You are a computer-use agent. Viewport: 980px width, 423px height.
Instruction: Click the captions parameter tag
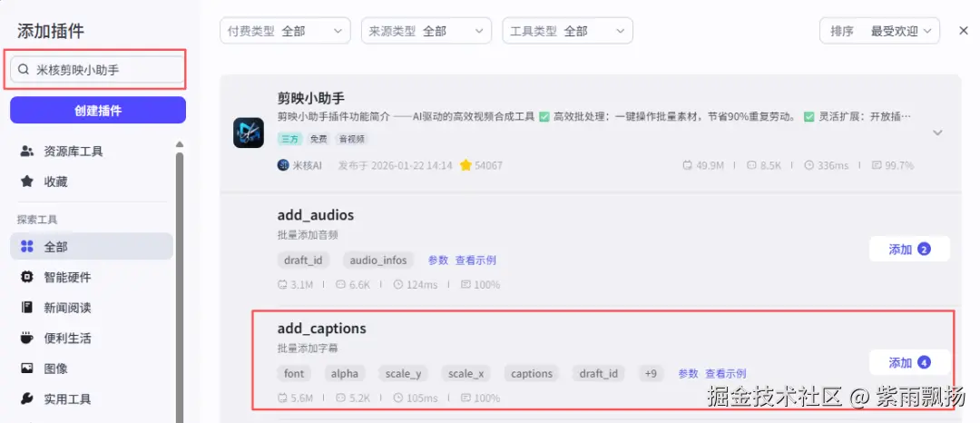(x=532, y=374)
